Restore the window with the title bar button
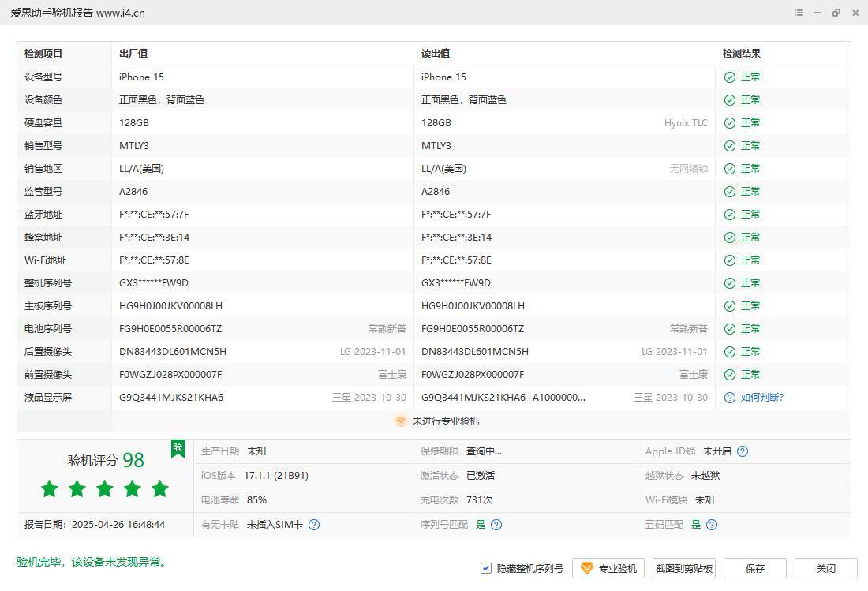 (836, 13)
